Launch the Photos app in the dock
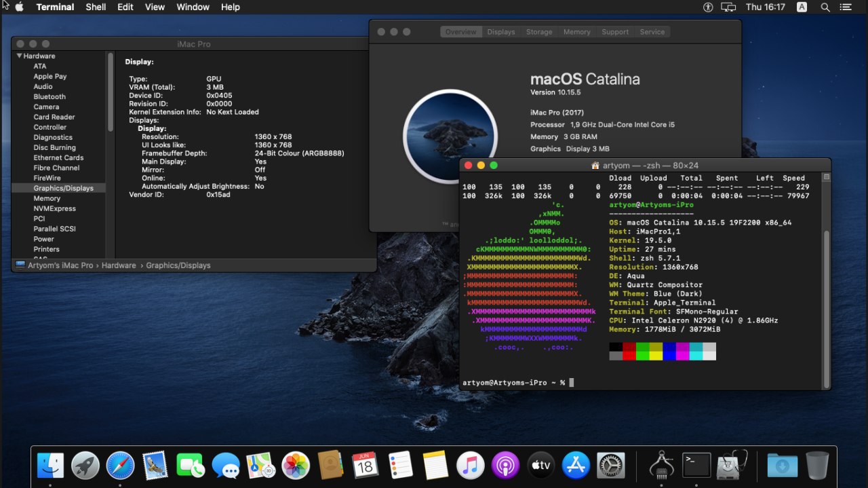Viewport: 868px width, 488px height. coord(296,466)
